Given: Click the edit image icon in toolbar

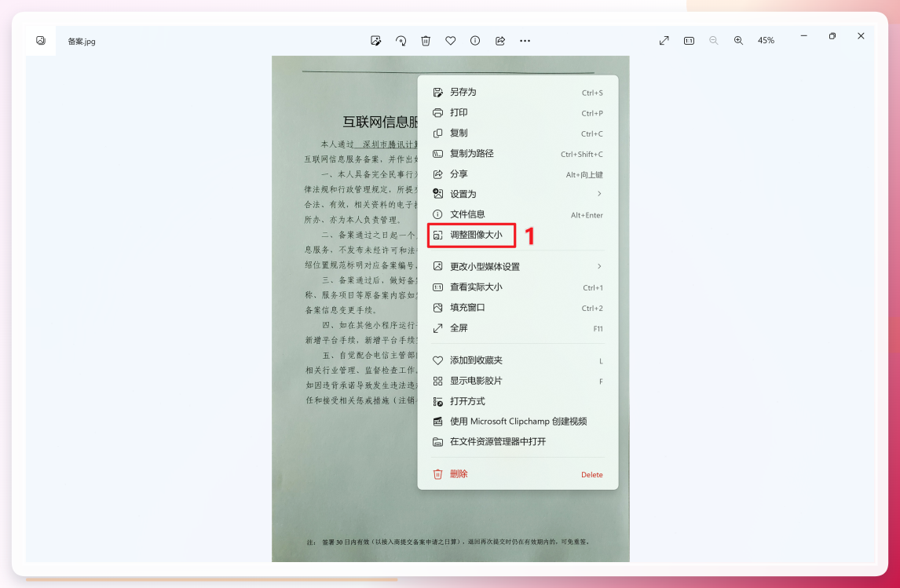Looking at the screenshot, I should click(x=376, y=41).
